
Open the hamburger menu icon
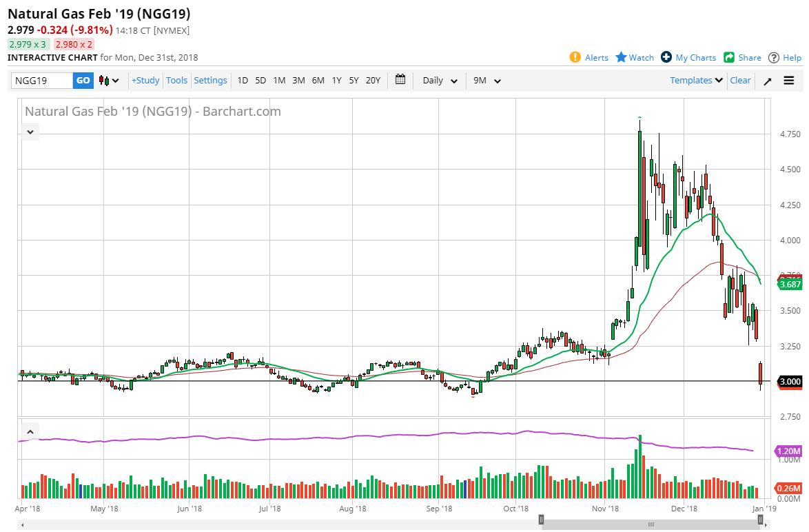pos(789,81)
